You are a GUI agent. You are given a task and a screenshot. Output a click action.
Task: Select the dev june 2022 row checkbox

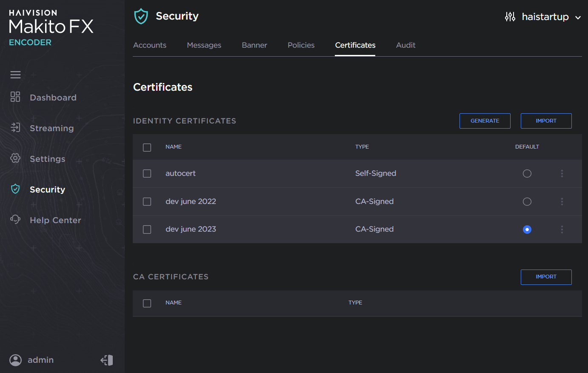point(147,201)
